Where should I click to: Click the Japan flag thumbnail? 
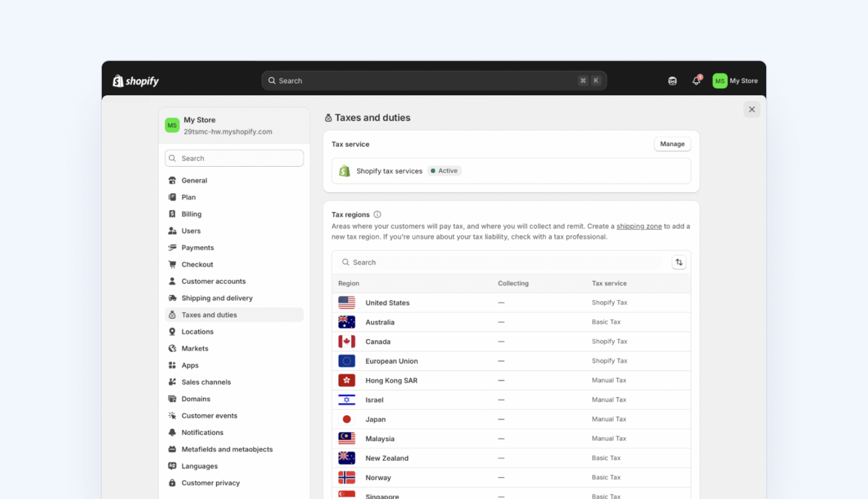click(x=346, y=419)
